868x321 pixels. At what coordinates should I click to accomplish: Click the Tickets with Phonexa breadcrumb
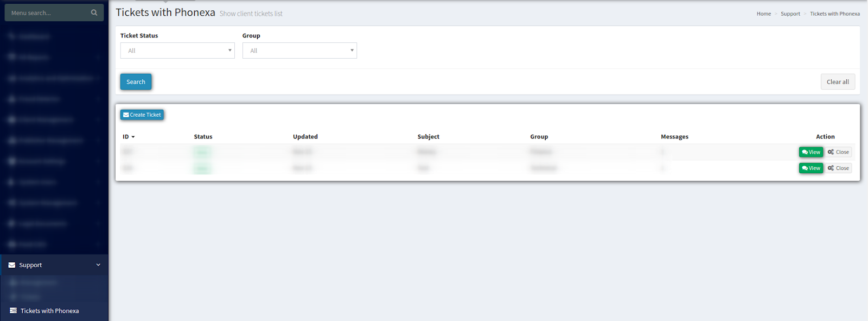(835, 14)
